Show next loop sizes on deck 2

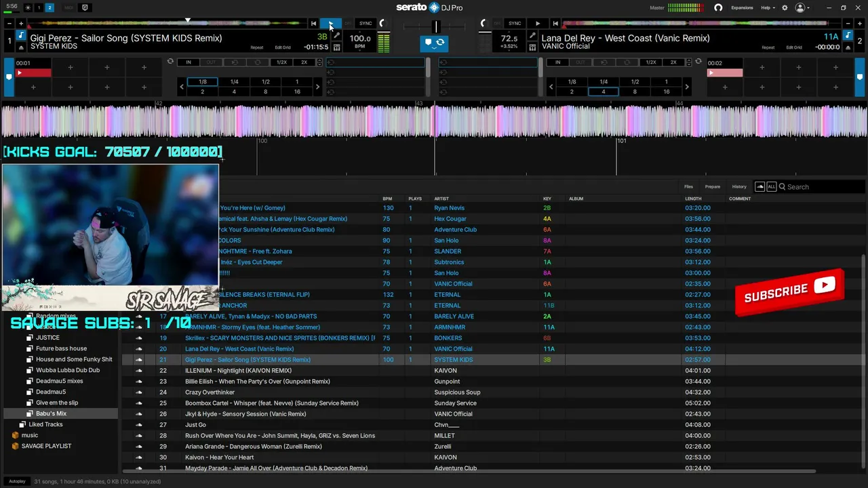tap(686, 87)
